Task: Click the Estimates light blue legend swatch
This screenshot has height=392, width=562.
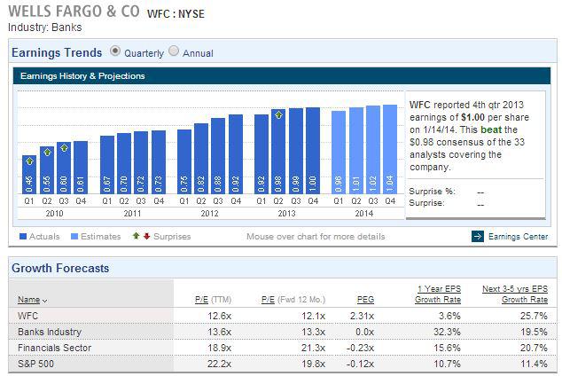Action: point(74,236)
